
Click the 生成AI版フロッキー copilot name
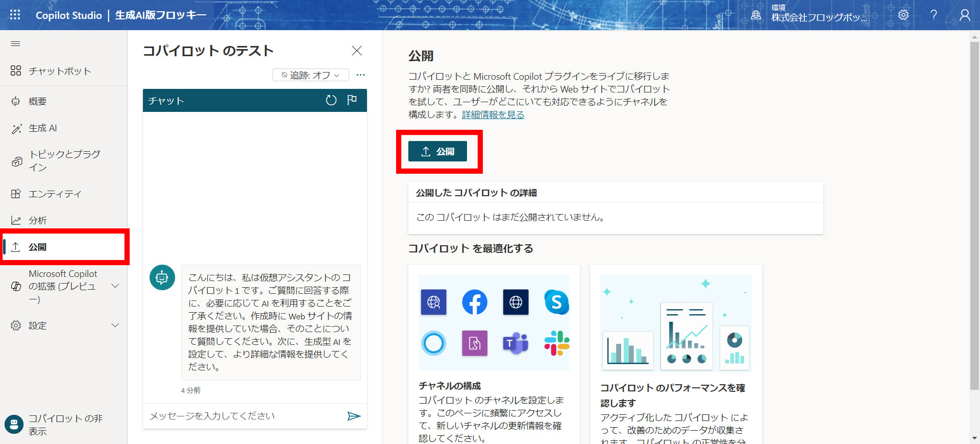(161, 15)
